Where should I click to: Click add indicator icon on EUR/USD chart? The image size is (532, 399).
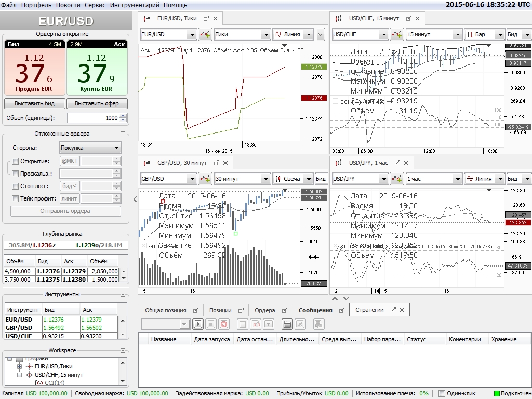point(205,34)
